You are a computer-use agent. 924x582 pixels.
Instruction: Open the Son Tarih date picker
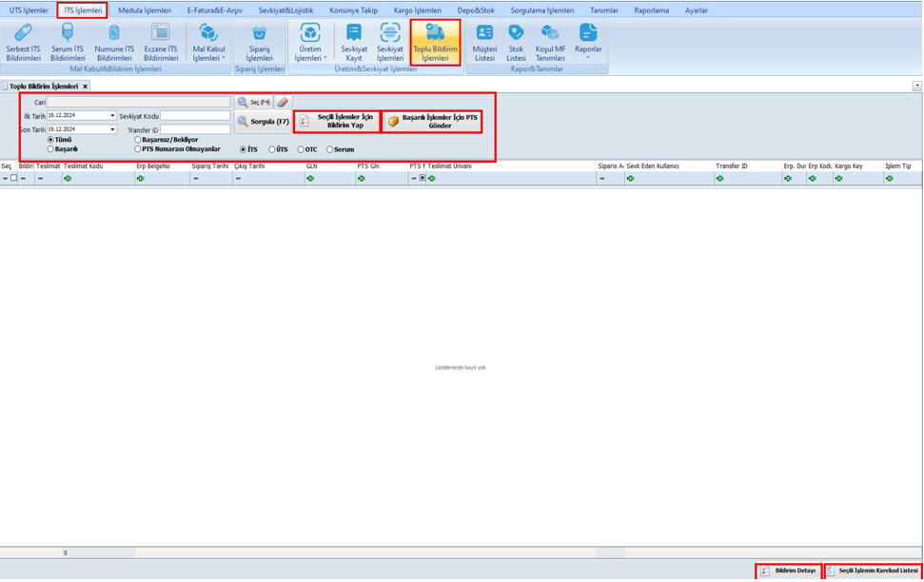[x=112, y=129]
